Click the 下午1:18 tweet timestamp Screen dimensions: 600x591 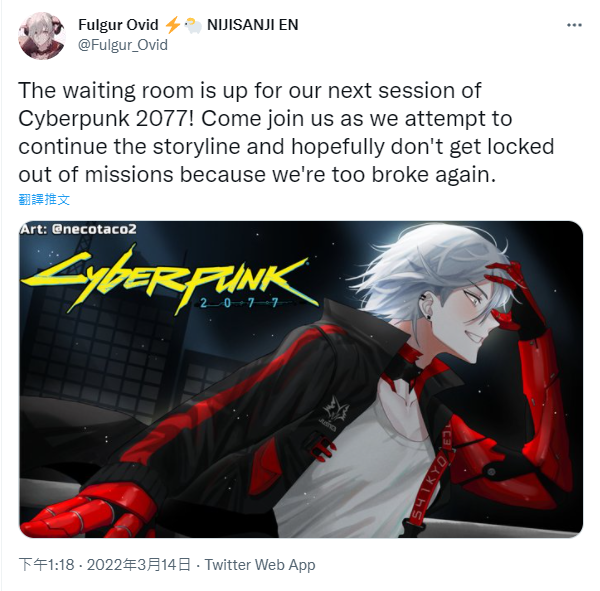46,565
